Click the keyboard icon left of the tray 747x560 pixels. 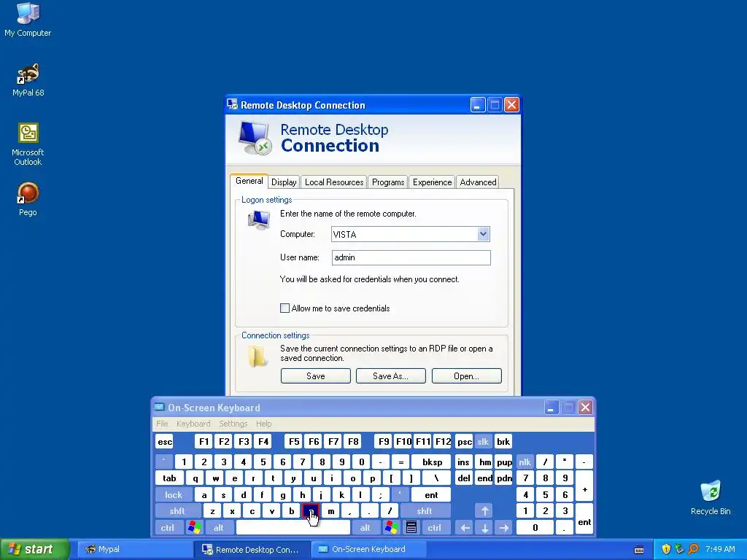pyautogui.click(x=639, y=550)
